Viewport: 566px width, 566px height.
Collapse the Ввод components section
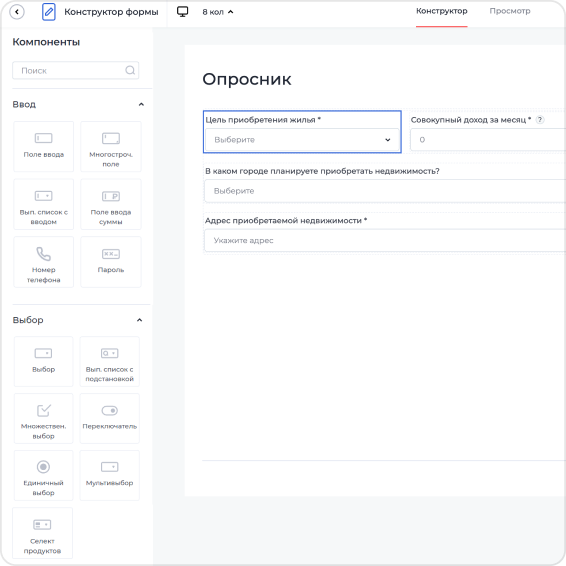pyautogui.click(x=141, y=104)
